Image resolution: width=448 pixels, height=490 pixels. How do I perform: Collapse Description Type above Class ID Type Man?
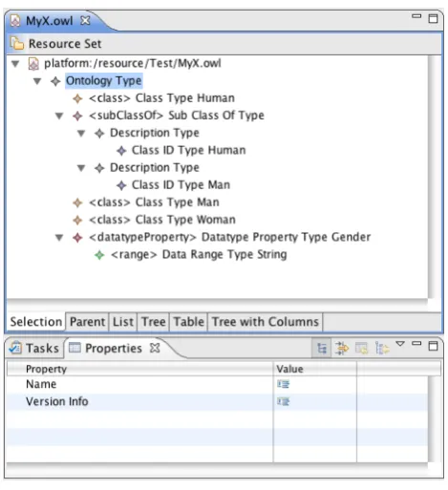point(81,168)
